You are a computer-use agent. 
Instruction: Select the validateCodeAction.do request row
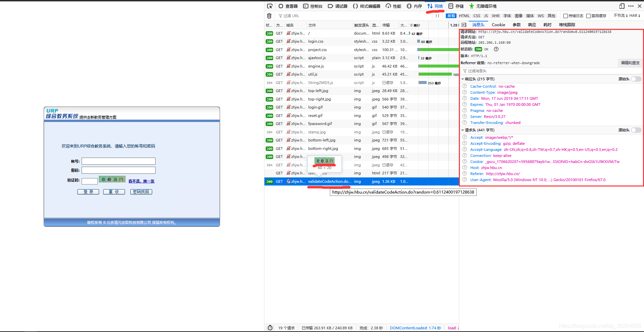(x=361, y=181)
